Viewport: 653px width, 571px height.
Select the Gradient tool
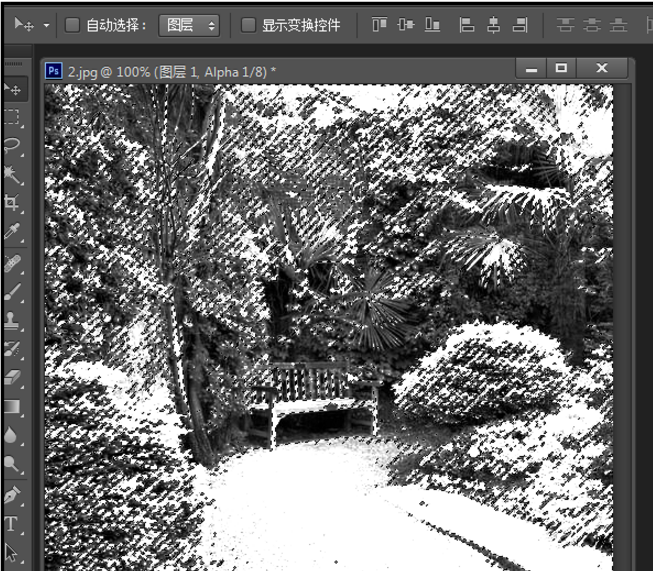(12, 406)
